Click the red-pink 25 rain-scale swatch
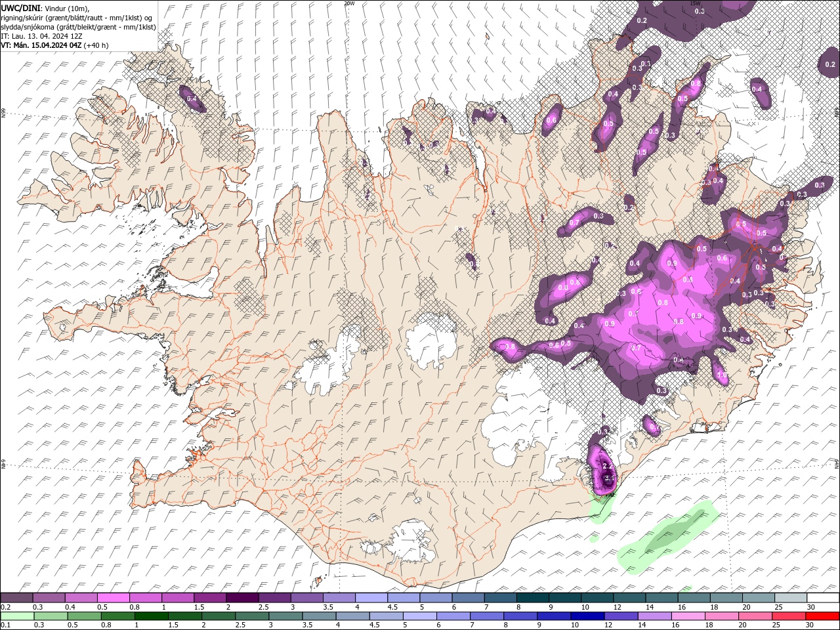The height and width of the screenshot is (630, 840). click(789, 616)
